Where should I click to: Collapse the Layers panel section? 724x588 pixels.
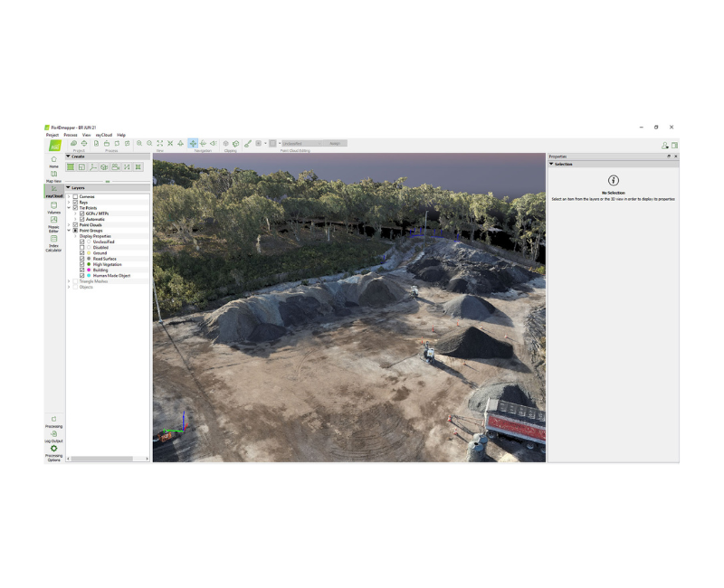69,188
